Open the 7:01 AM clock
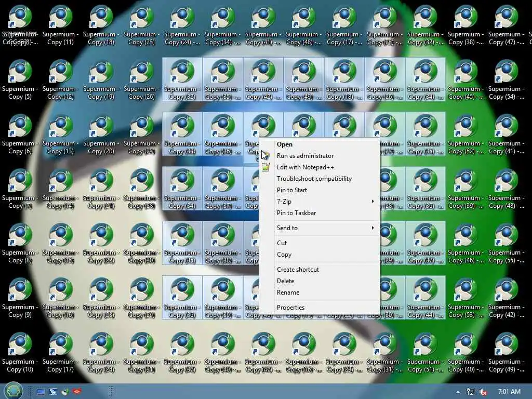This screenshot has height=399, width=532. pos(509,392)
